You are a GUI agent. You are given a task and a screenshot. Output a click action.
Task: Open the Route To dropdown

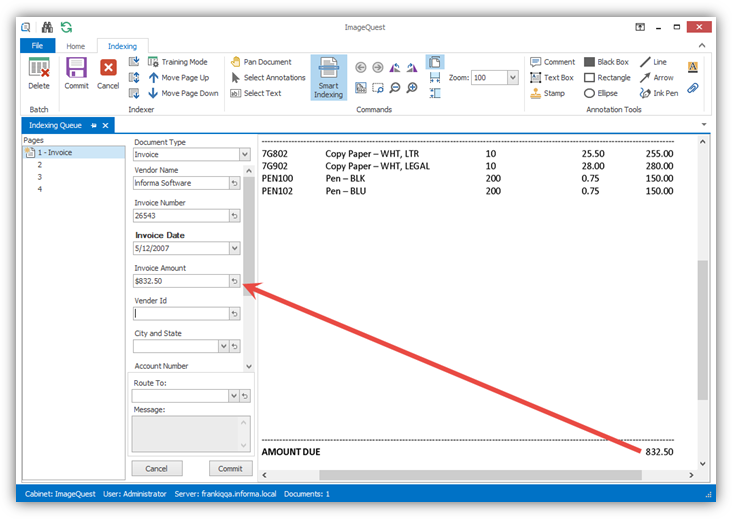234,396
